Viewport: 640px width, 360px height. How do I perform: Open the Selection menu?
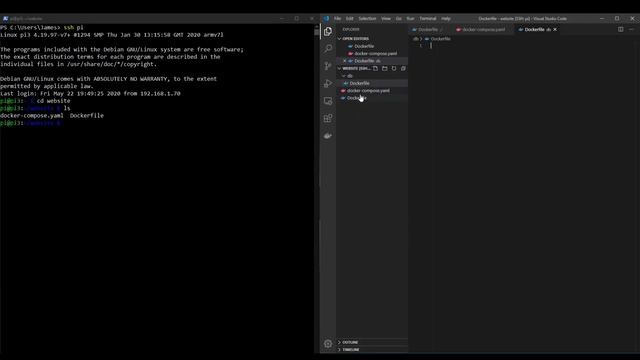click(x=367, y=18)
